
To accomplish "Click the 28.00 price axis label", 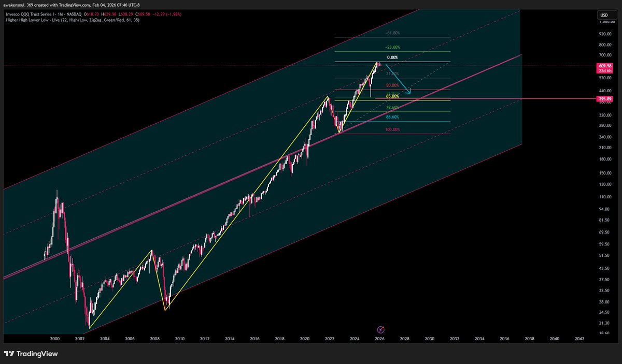I will pos(605,302).
